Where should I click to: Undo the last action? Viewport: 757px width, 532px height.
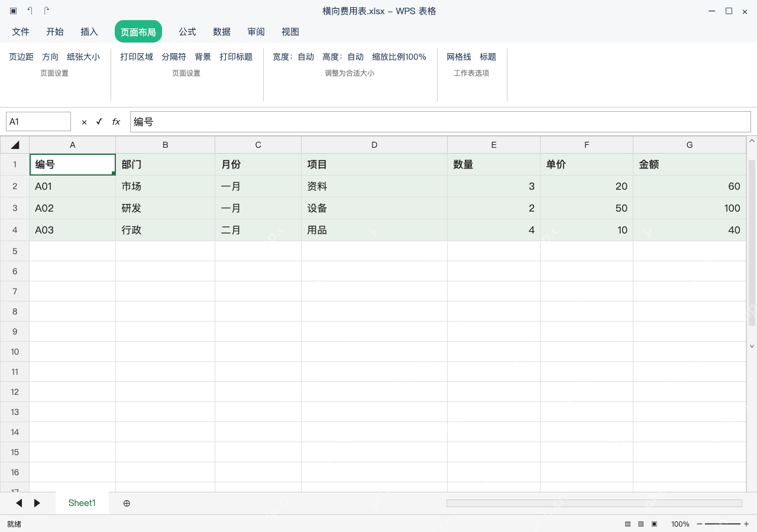[x=30, y=11]
